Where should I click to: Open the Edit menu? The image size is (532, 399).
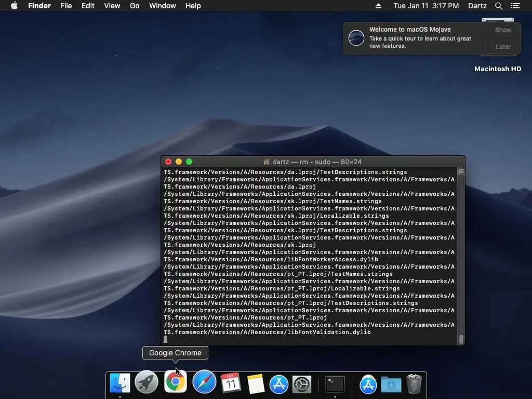click(x=88, y=6)
